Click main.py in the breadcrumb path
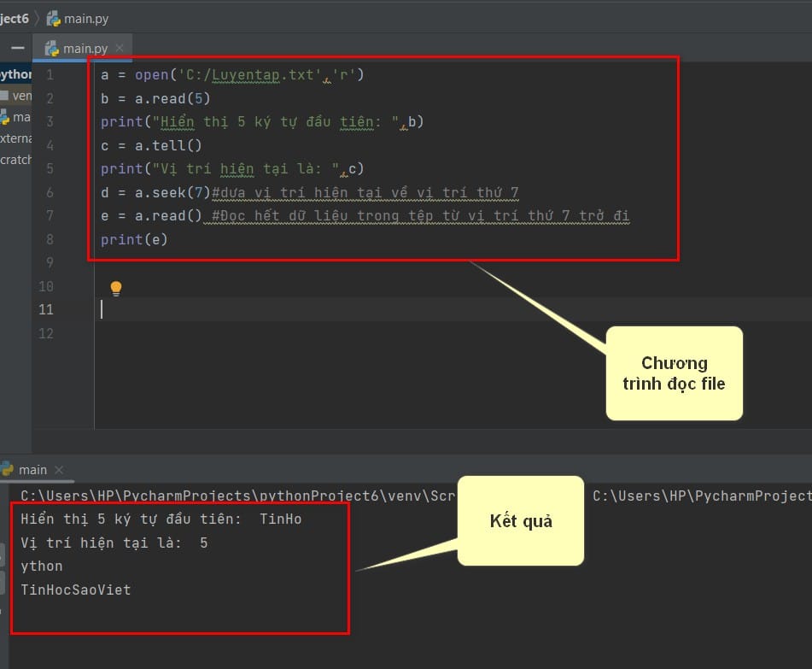Screen dimensions: 812x669 tap(86, 19)
